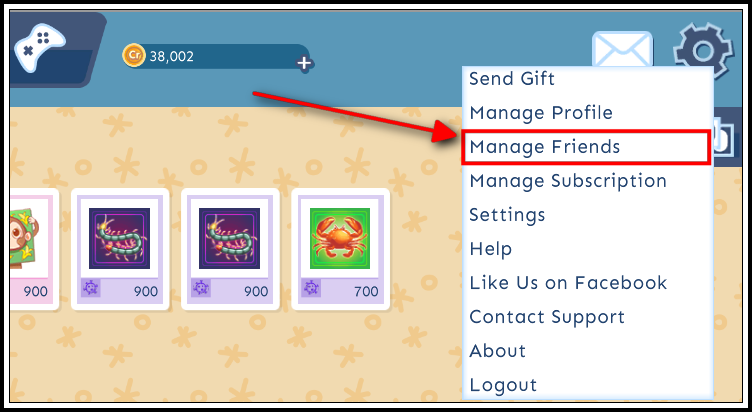Screen dimensions: 752x412
Task: Open the Help menu entry
Action: 491,249
